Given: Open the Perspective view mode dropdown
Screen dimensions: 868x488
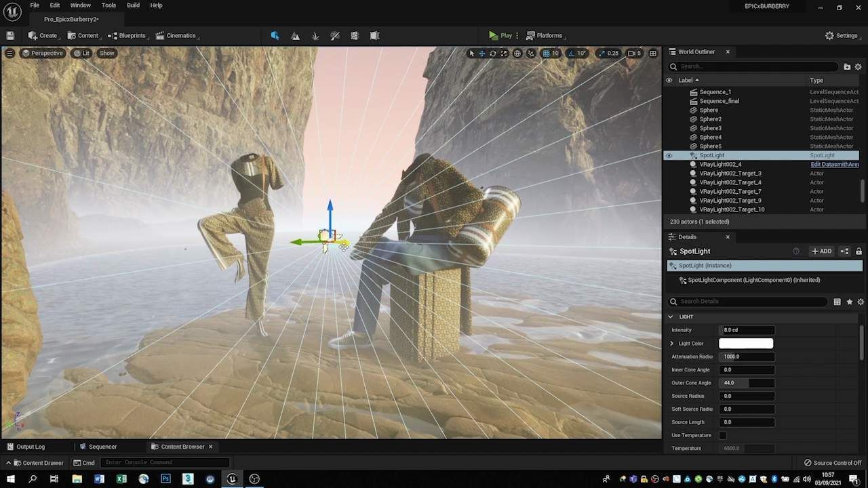Looking at the screenshot, I should coord(42,53).
